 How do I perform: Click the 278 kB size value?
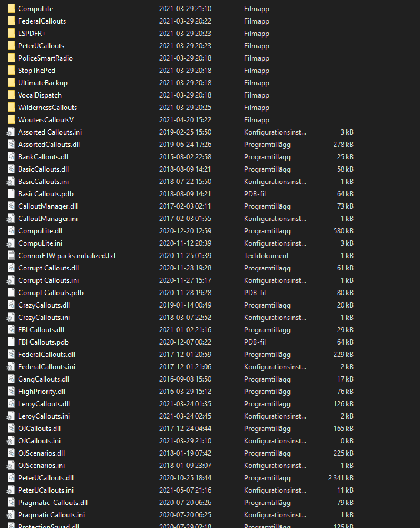(343, 145)
